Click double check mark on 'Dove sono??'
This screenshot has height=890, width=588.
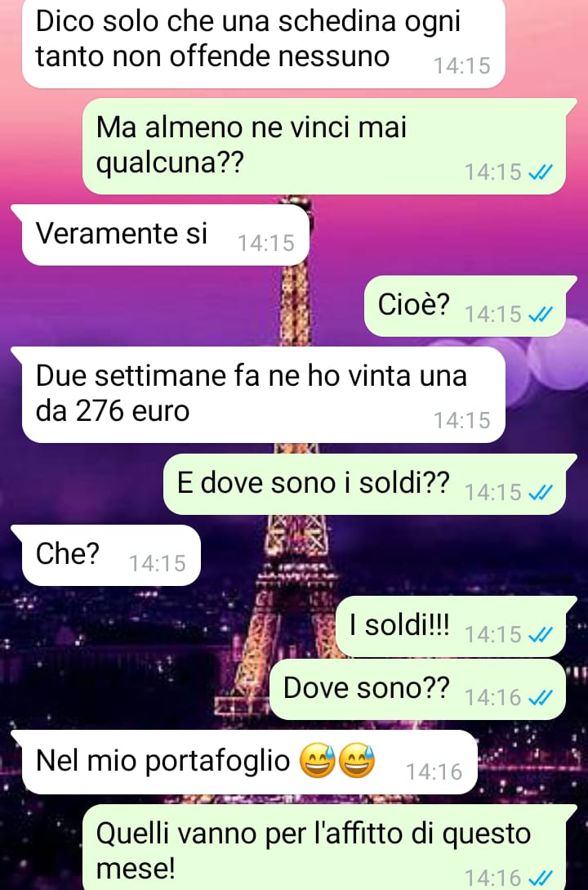(x=540, y=697)
